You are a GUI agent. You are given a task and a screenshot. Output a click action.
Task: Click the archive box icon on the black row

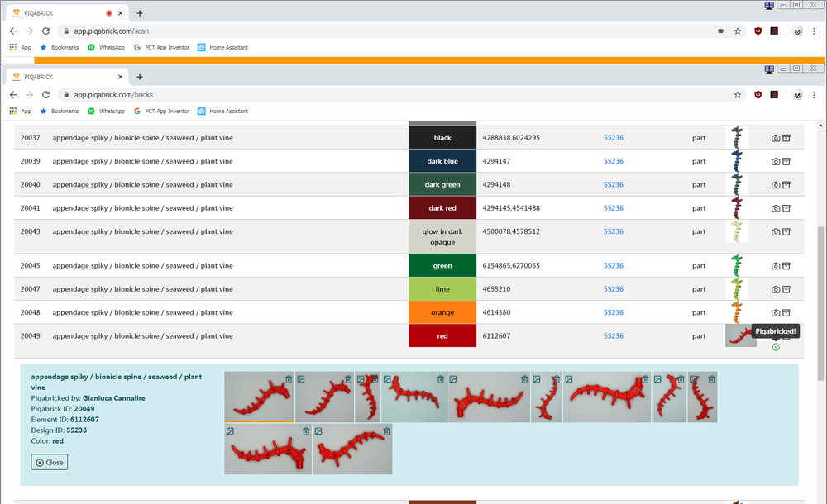pyautogui.click(x=786, y=138)
